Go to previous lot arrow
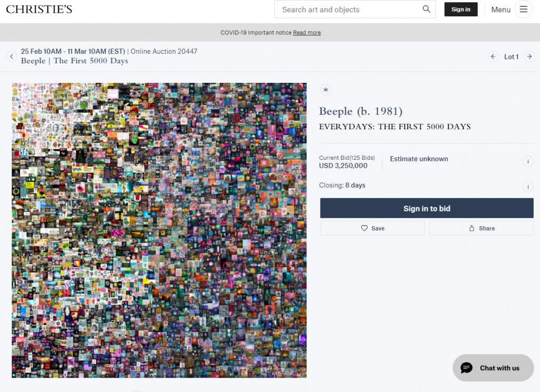The width and height of the screenshot is (540, 392). tap(493, 56)
